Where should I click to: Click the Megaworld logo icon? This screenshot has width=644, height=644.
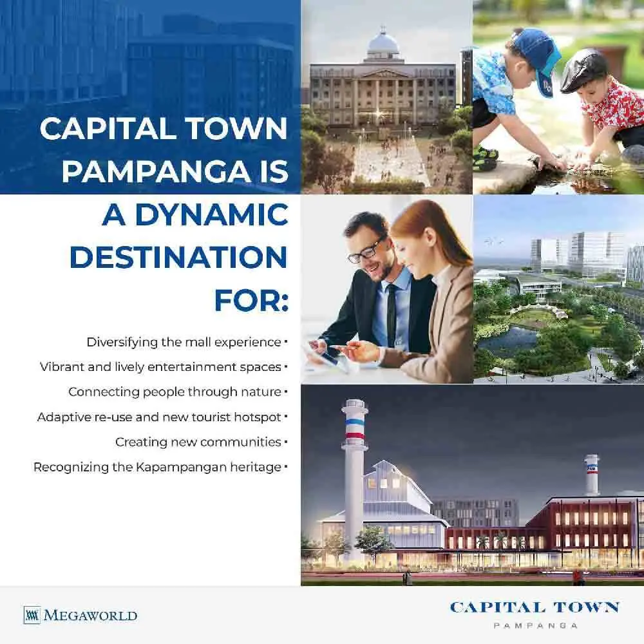(x=32, y=615)
